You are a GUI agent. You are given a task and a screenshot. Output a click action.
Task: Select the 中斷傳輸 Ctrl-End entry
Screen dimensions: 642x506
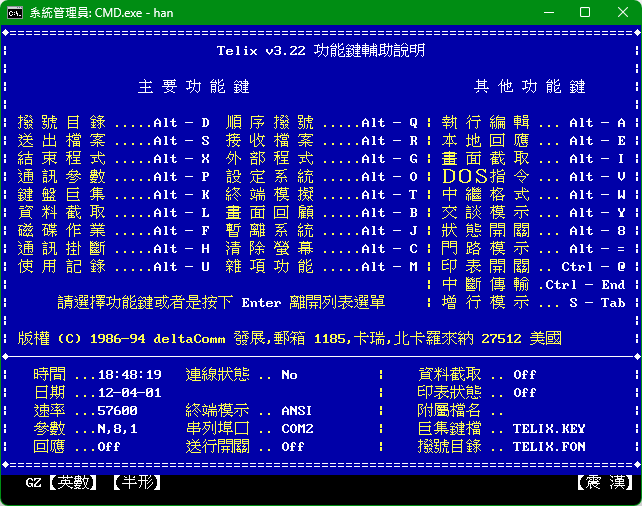point(533,285)
